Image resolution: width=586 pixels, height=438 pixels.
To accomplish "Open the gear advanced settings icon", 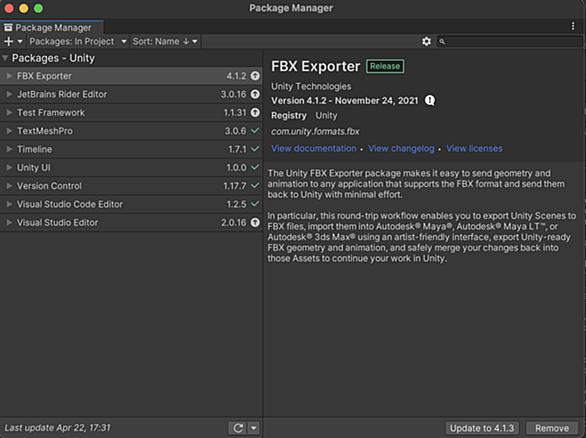I will (426, 41).
